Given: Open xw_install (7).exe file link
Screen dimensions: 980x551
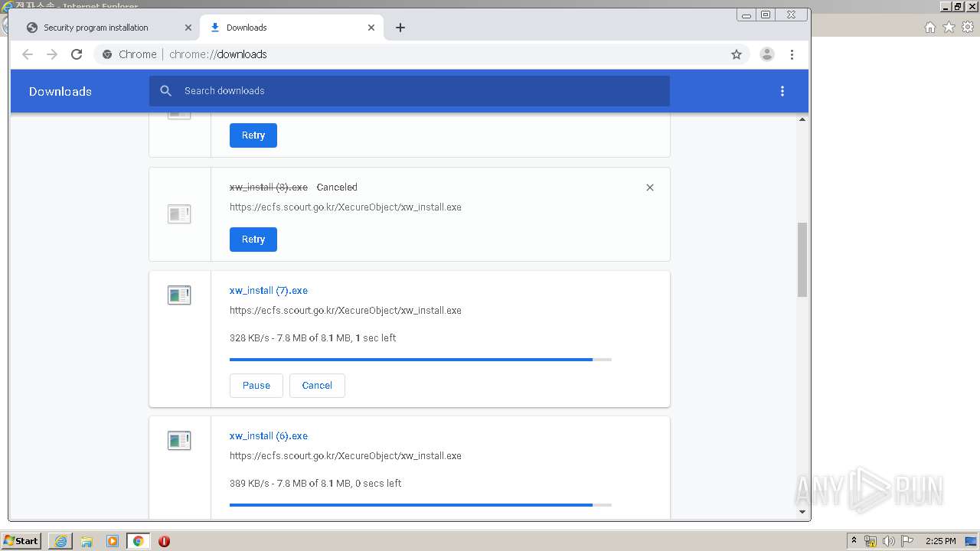Looking at the screenshot, I should point(269,291).
